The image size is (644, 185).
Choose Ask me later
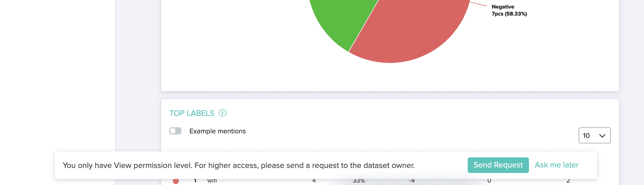click(557, 165)
